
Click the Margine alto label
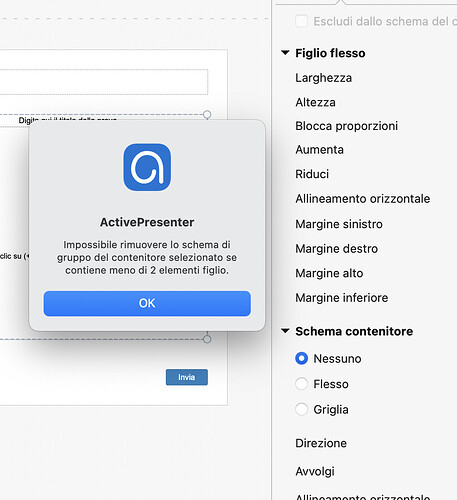pyautogui.click(x=329, y=273)
